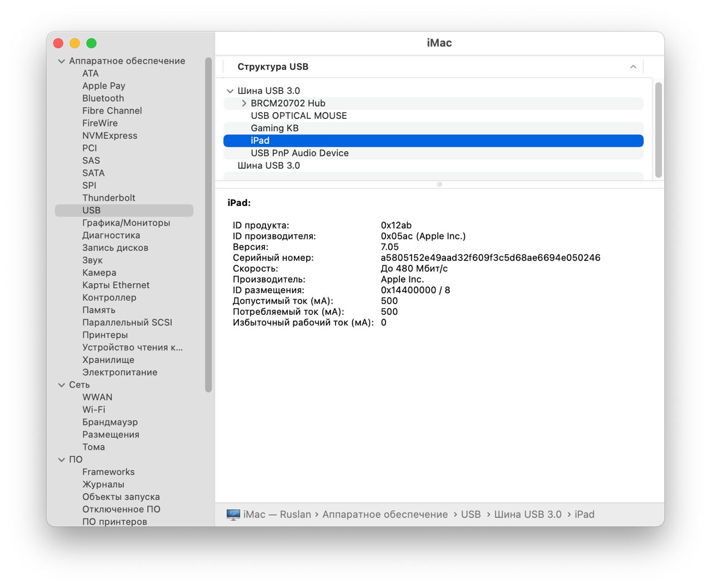Open the SPI section
Viewport: 711px width, 588px height.
point(89,185)
